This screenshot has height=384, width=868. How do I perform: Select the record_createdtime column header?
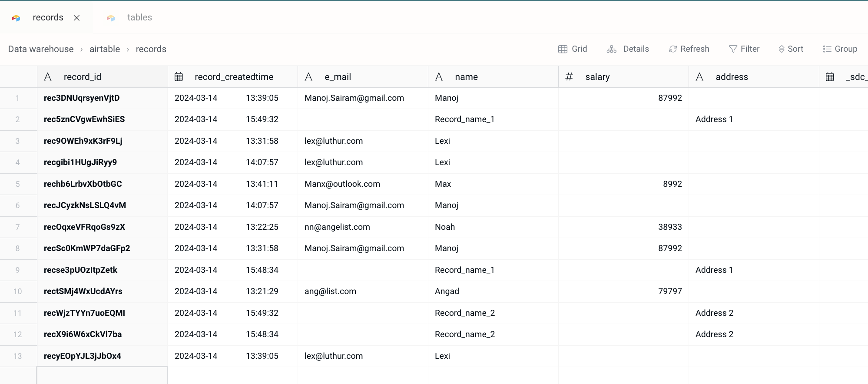(x=233, y=77)
